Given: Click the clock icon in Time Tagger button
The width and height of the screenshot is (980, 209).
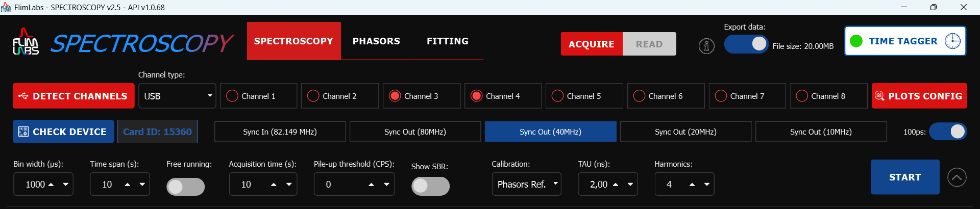Looking at the screenshot, I should point(952,41).
